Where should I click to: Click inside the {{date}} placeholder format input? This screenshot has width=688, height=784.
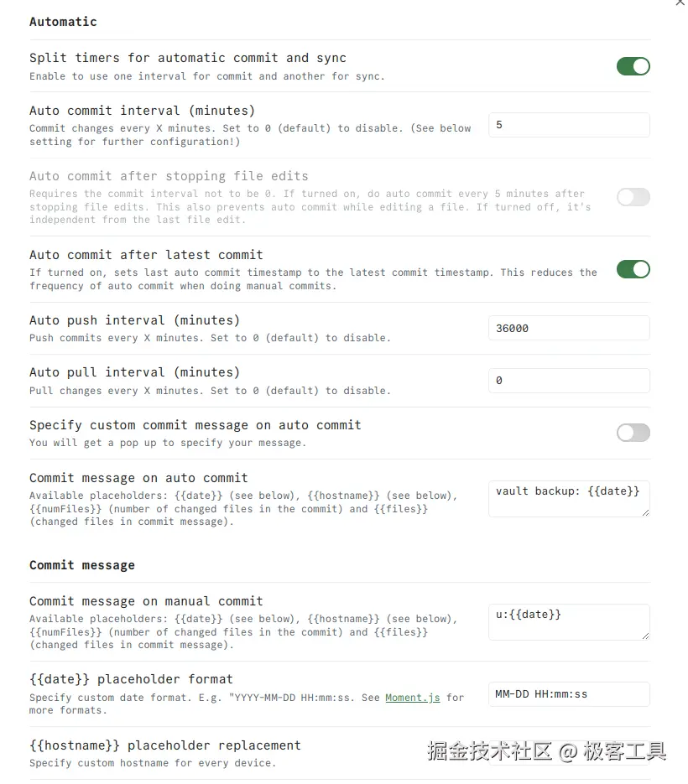(x=568, y=694)
